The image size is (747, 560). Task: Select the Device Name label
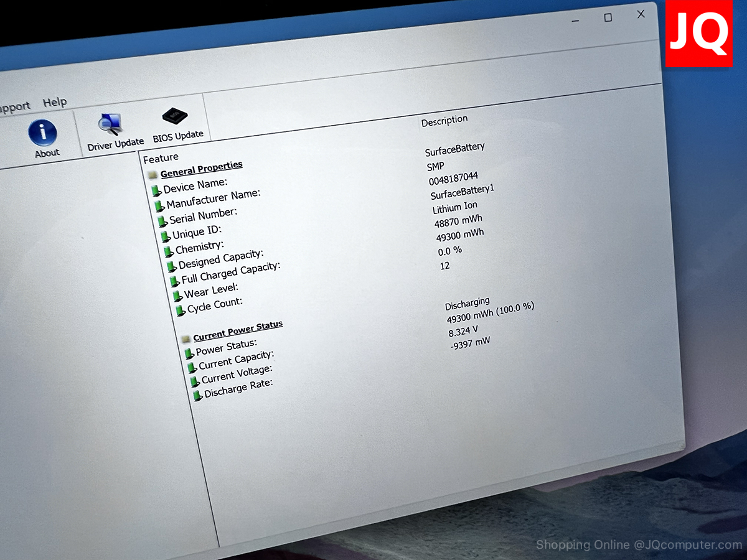point(195,185)
